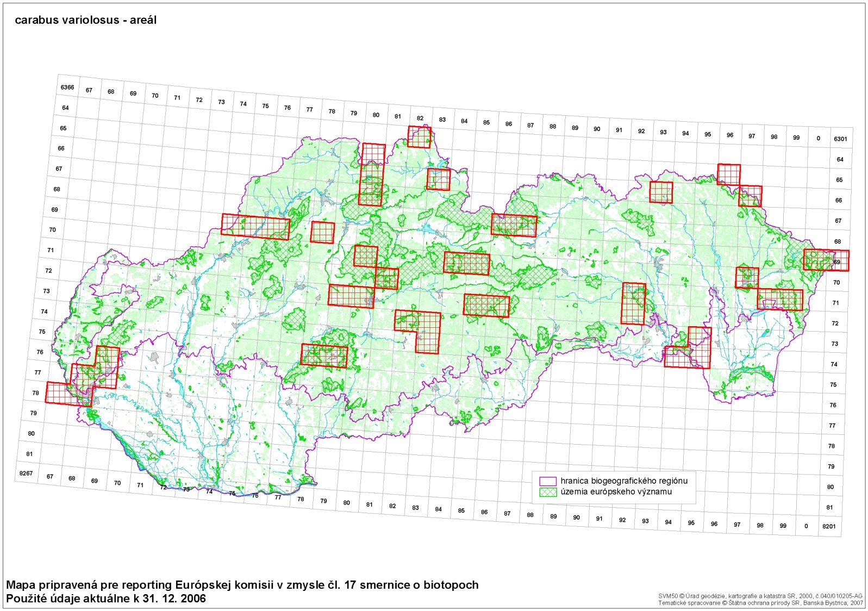Click row label '77' in the right grid column
The image size is (868, 611).
pyautogui.click(x=832, y=426)
